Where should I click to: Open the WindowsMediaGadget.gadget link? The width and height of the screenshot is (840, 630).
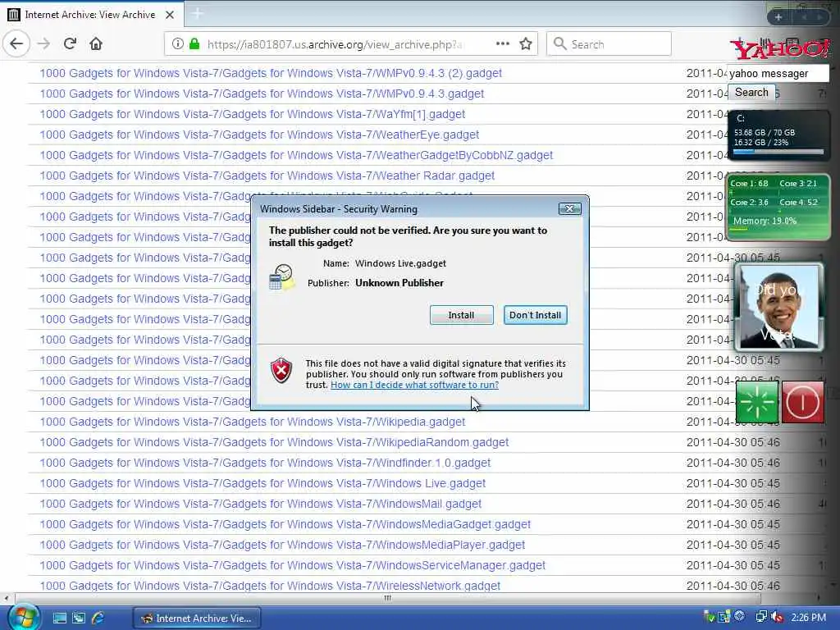point(285,524)
